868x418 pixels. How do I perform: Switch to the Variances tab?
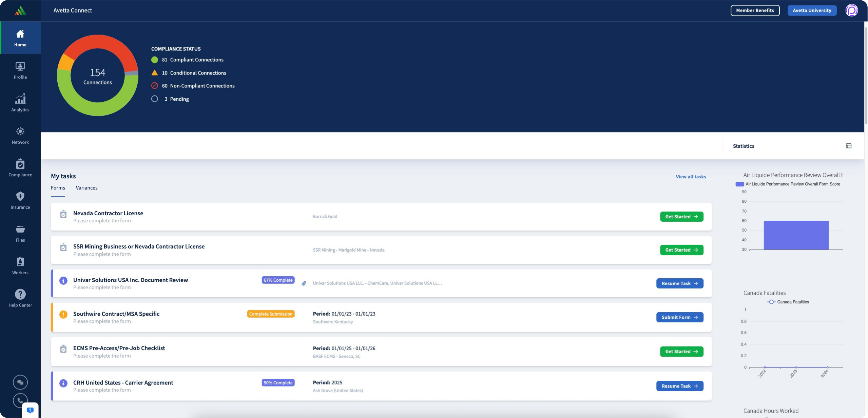(x=86, y=188)
